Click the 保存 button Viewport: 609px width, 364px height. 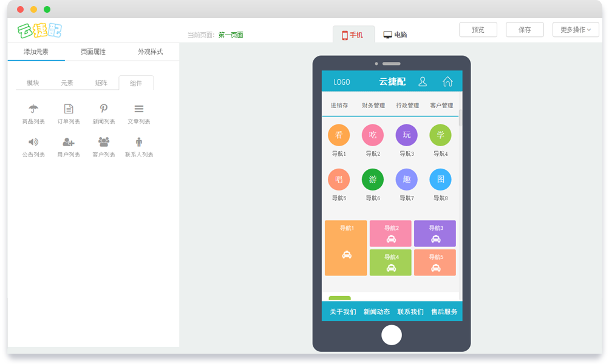tap(525, 30)
